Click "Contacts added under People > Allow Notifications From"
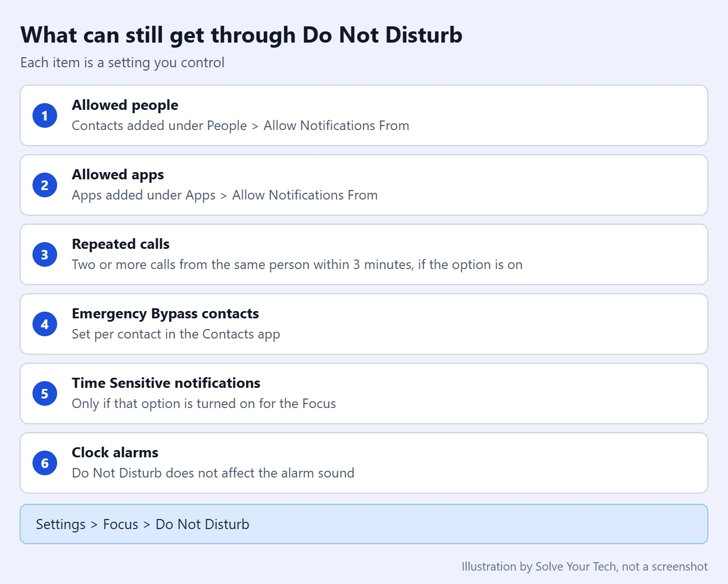 click(x=240, y=126)
